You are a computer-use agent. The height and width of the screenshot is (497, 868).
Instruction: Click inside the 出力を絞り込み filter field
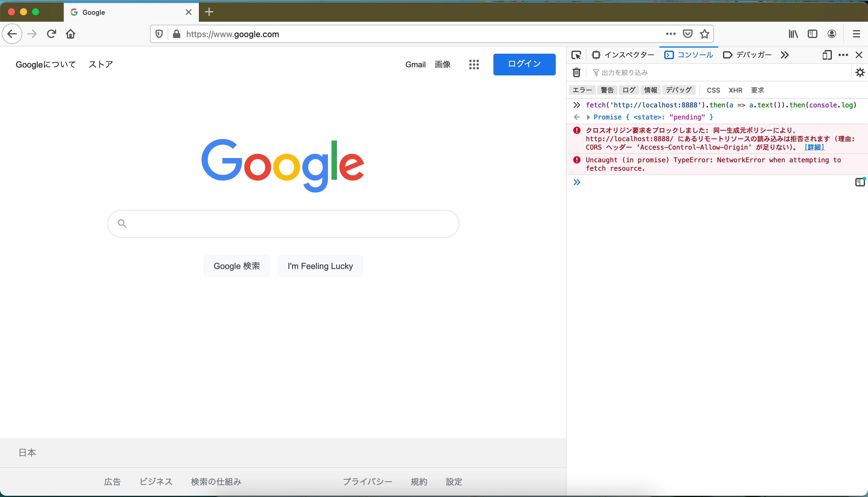point(648,72)
